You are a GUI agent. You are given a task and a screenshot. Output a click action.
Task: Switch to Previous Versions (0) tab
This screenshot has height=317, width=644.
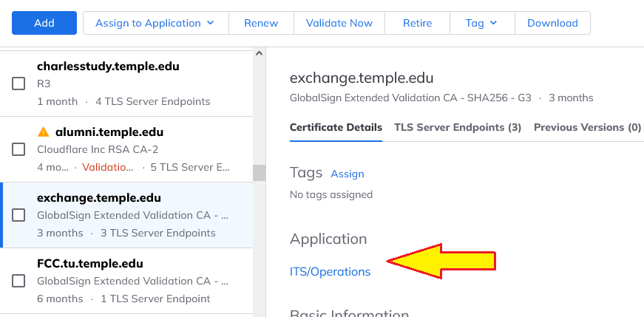coord(587,127)
